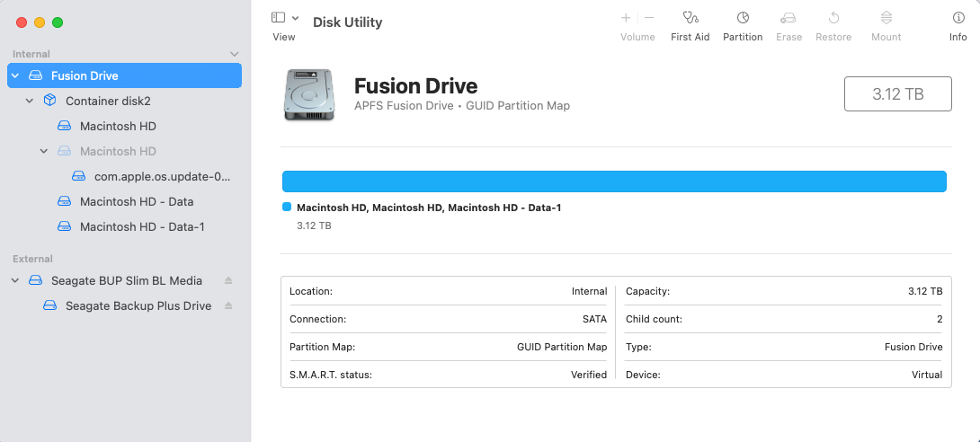Image resolution: width=980 pixels, height=442 pixels.
Task: Click the External section header
Action: pyautogui.click(x=32, y=259)
